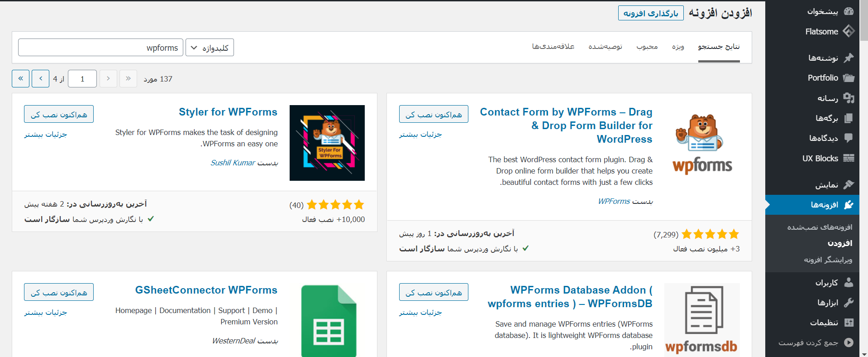Screen dimensions: 868x357
Task: Open author link Sushil Kumar
Action: coord(233,163)
